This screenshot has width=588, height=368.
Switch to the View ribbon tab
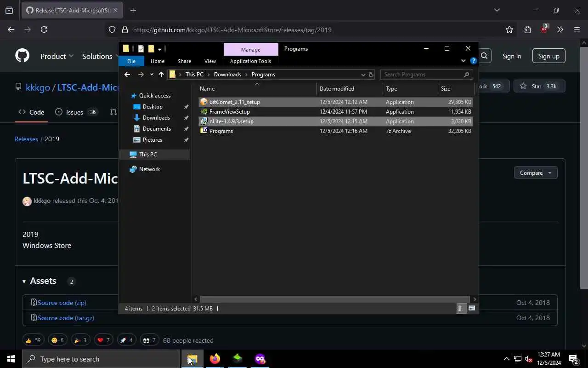pyautogui.click(x=210, y=61)
